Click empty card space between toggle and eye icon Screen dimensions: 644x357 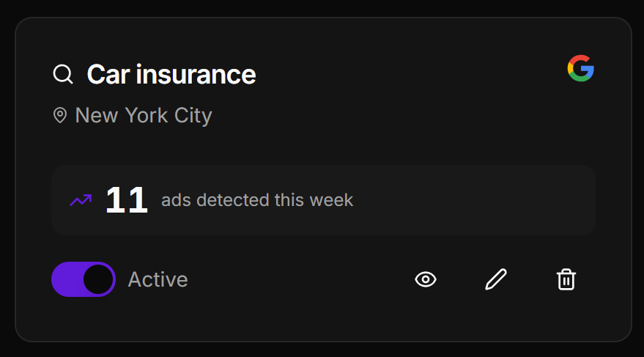300,279
